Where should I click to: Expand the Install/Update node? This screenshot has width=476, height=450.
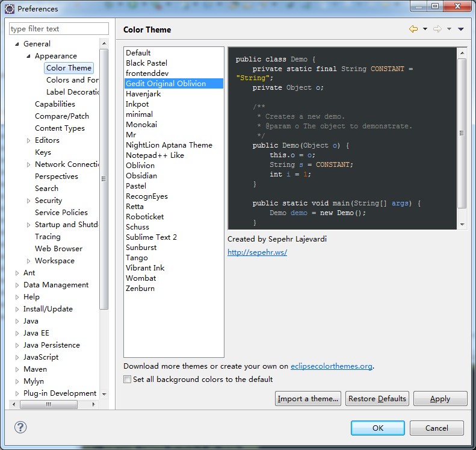click(x=17, y=309)
